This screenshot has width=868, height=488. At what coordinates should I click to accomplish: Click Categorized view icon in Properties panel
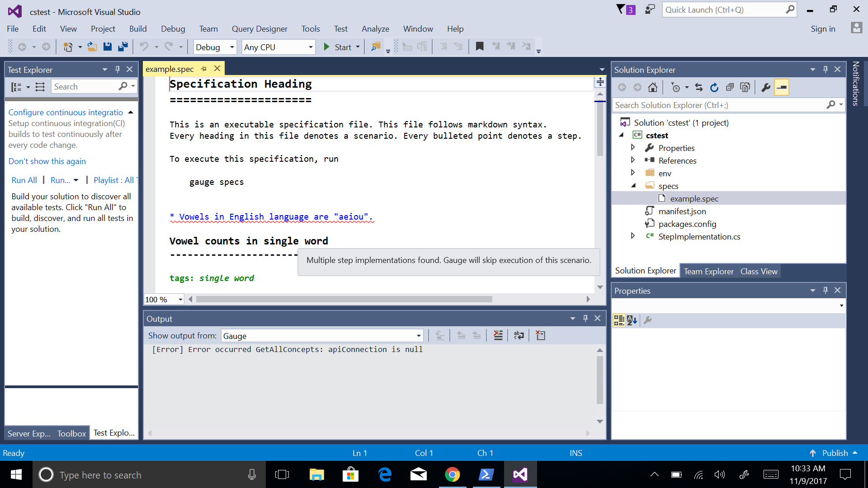click(x=619, y=320)
